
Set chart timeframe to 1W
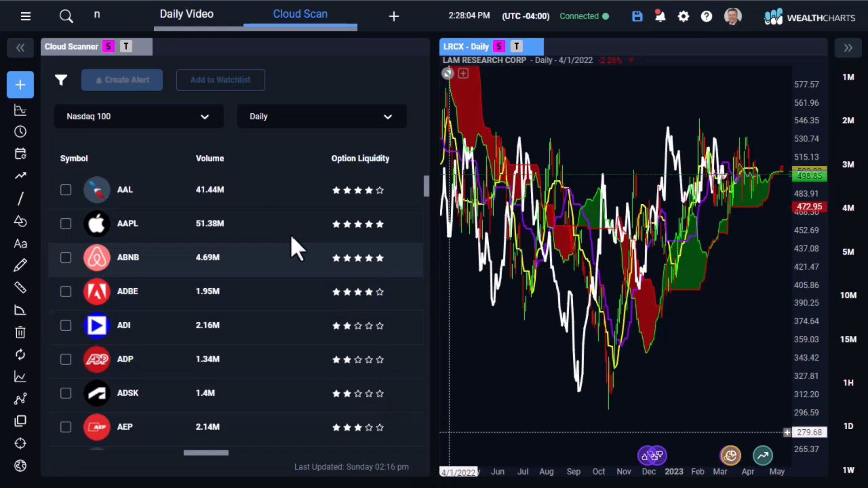tap(848, 470)
